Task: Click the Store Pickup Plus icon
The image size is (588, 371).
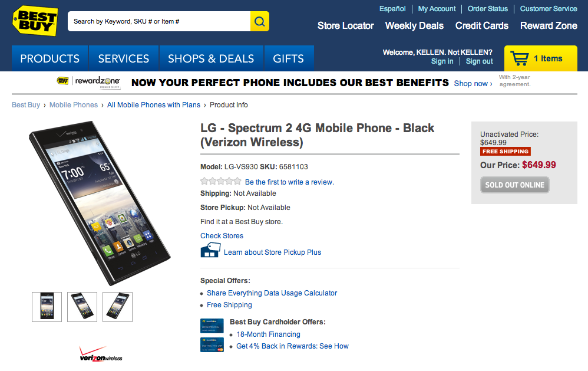Action: [x=210, y=251]
